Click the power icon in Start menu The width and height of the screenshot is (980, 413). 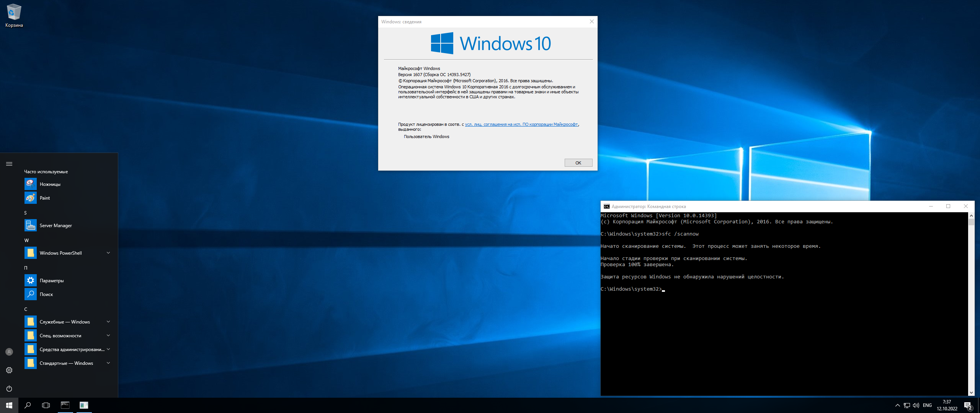tap(9, 389)
